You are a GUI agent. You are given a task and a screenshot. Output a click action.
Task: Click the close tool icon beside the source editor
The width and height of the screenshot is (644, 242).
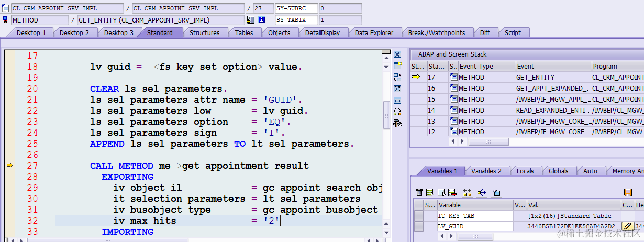pyautogui.click(x=397, y=54)
